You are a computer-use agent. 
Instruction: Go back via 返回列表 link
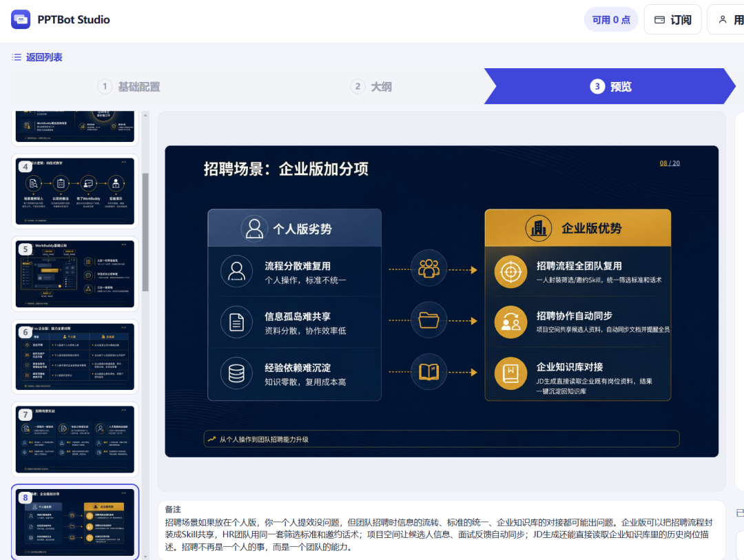43,57
